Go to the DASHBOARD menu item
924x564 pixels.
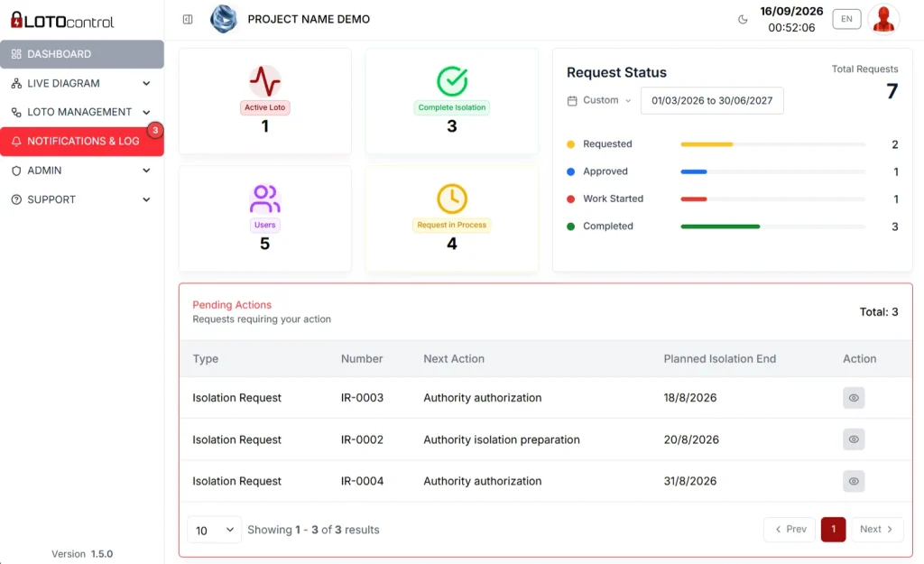click(82, 54)
